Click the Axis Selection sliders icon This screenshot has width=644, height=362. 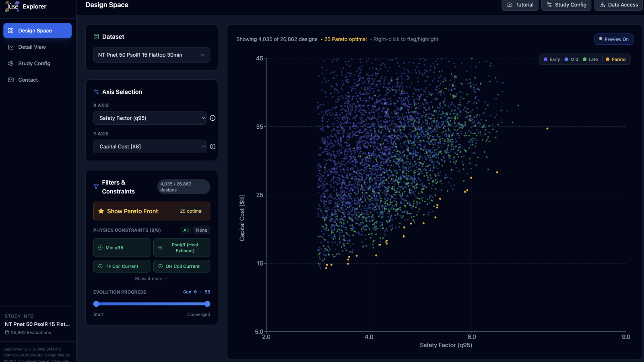(96, 92)
